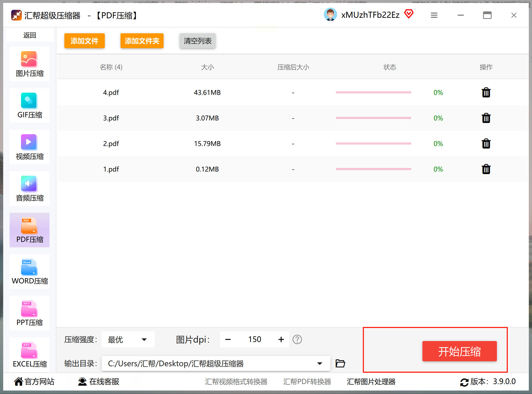Select the audio compression tool
Viewport: 532px width, 394px height.
(30, 189)
